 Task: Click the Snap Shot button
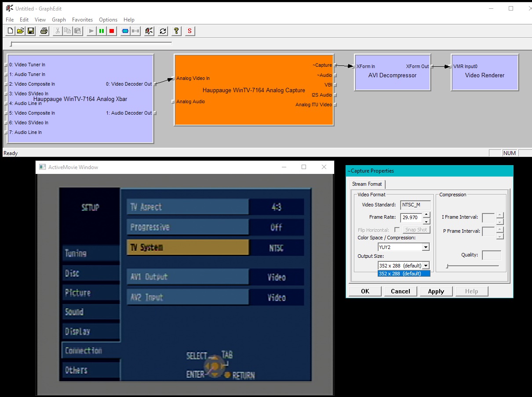click(x=416, y=230)
